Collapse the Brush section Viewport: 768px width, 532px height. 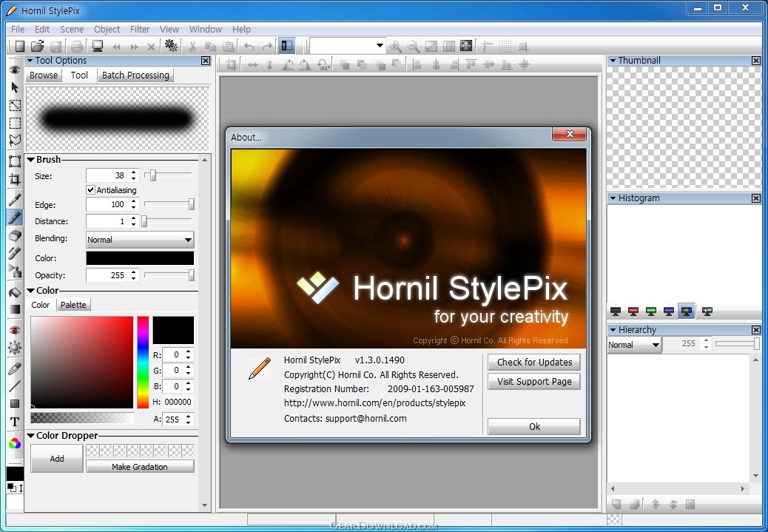coord(31,160)
